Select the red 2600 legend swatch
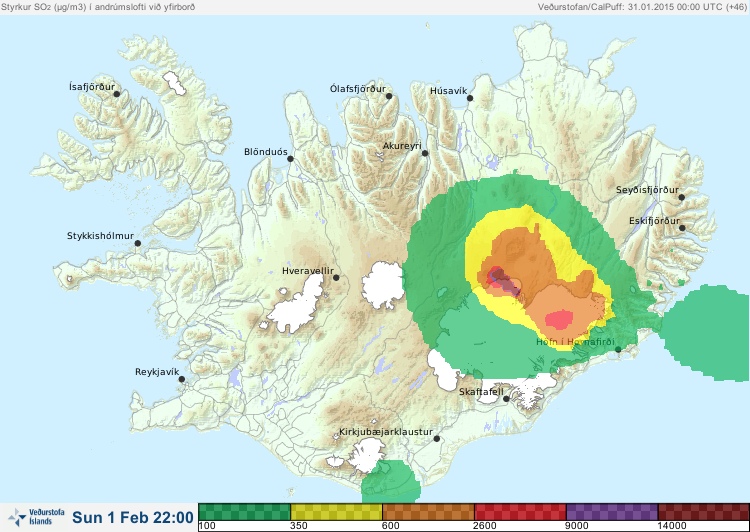The image size is (750, 532). [x=520, y=512]
